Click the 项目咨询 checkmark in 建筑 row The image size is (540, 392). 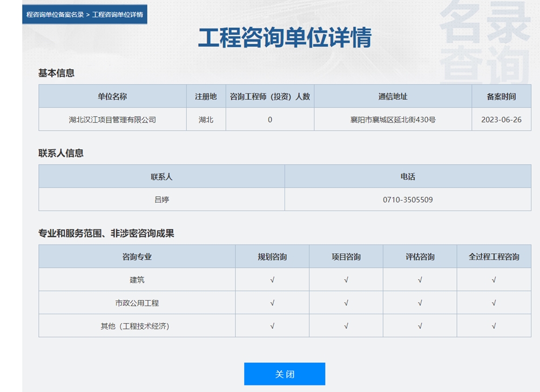[x=346, y=280]
